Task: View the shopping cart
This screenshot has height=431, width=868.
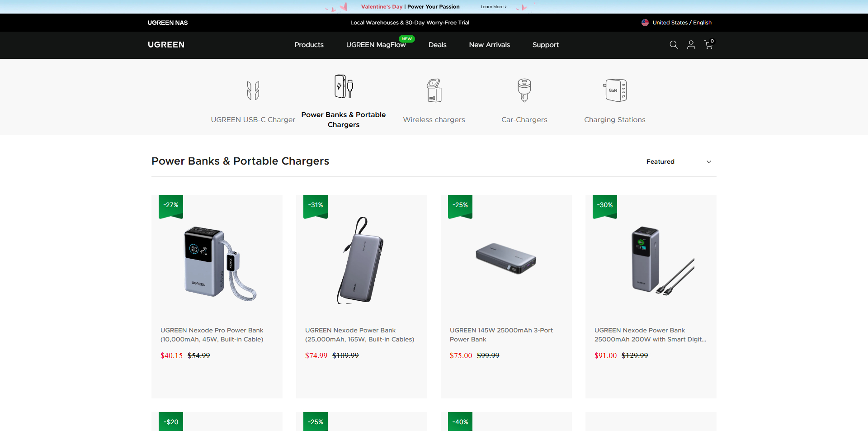Action: coord(708,45)
